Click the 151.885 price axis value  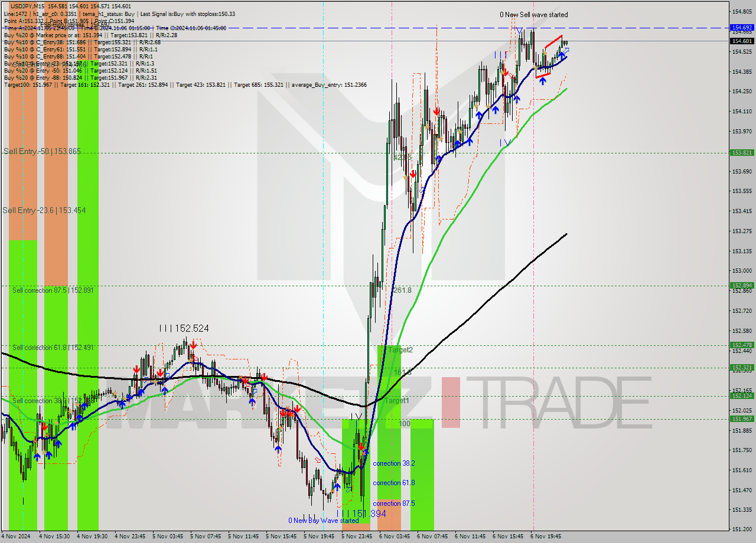[742, 430]
